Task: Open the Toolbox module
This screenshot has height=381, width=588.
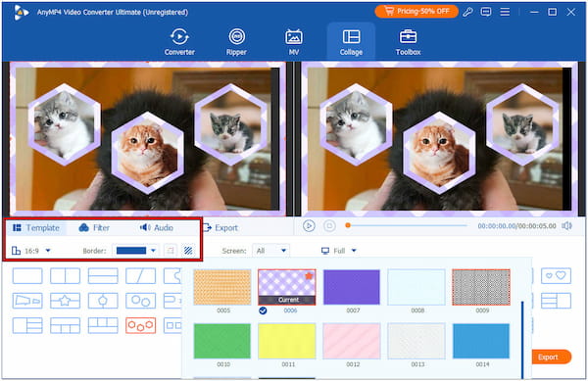Action: [x=408, y=42]
